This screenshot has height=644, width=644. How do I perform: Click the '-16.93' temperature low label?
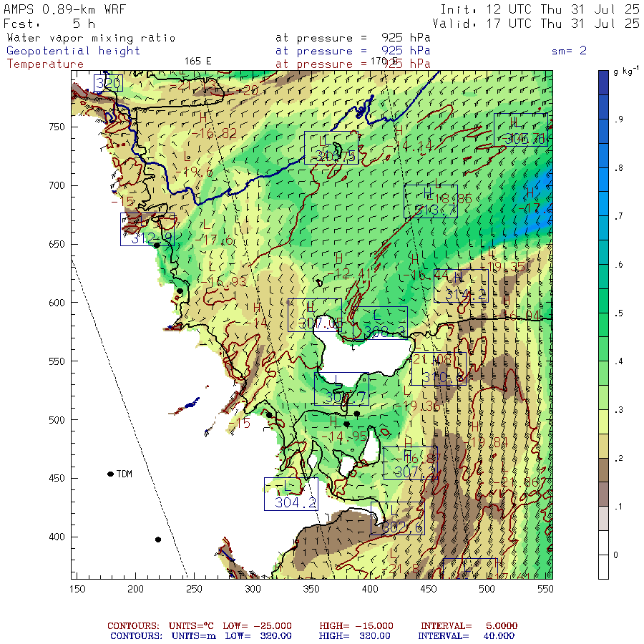pyautogui.click(x=224, y=281)
